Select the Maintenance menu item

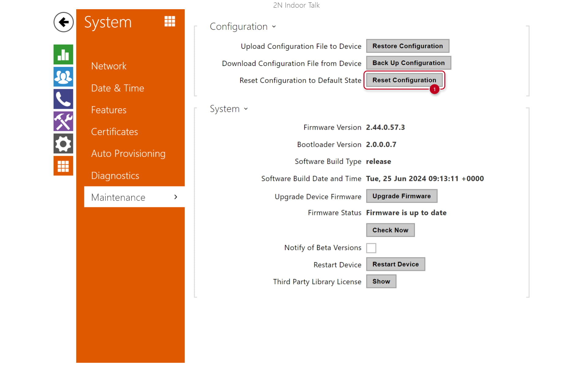(x=134, y=197)
